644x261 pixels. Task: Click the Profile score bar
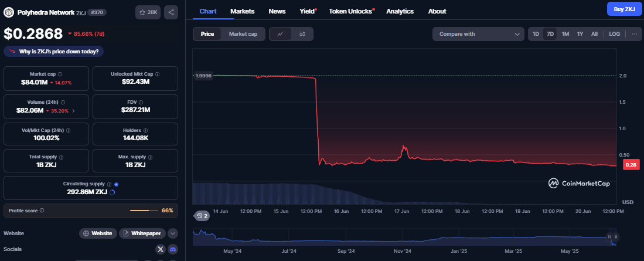[144, 211]
